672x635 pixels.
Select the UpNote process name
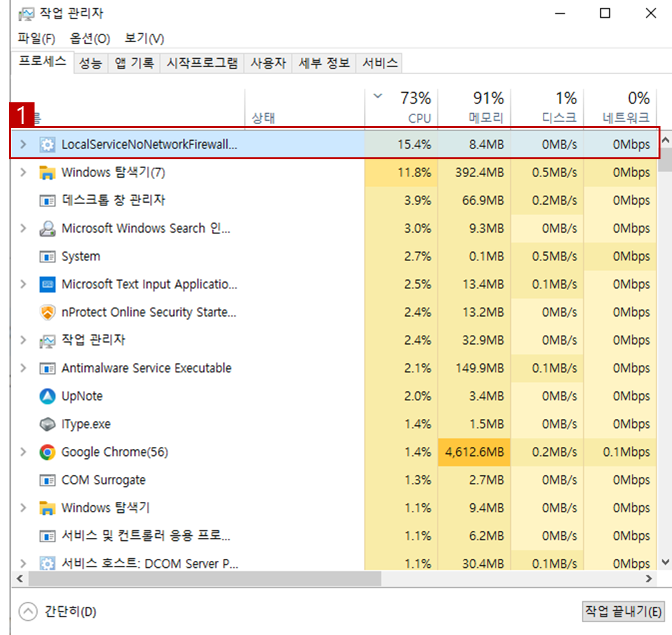point(82,396)
